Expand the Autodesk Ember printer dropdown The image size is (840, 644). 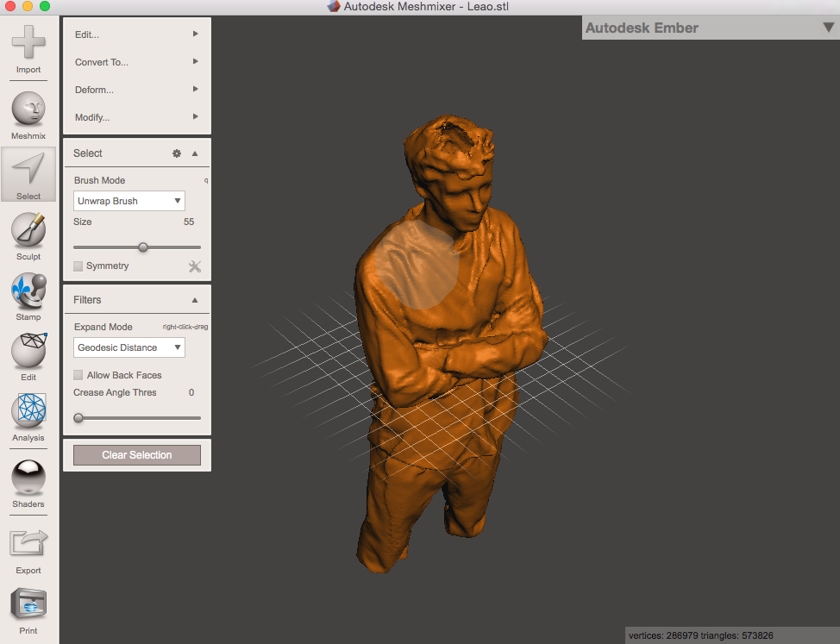coord(828,28)
